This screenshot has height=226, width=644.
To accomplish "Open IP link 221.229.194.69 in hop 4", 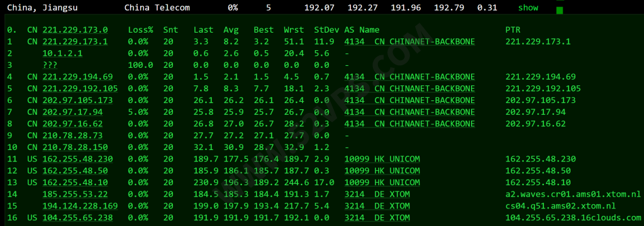I will point(77,77).
